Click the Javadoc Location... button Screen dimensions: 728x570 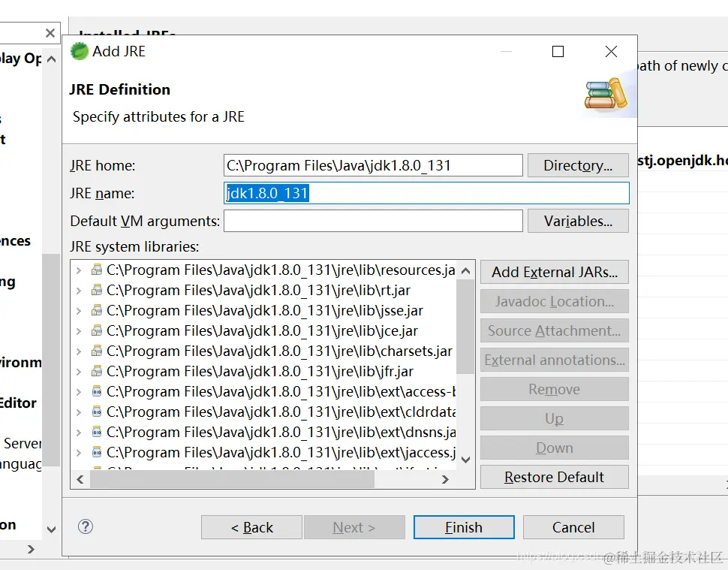click(555, 301)
